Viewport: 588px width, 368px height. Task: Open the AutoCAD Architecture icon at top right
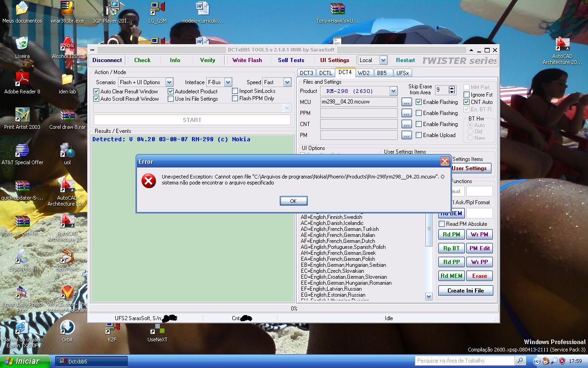562,51
